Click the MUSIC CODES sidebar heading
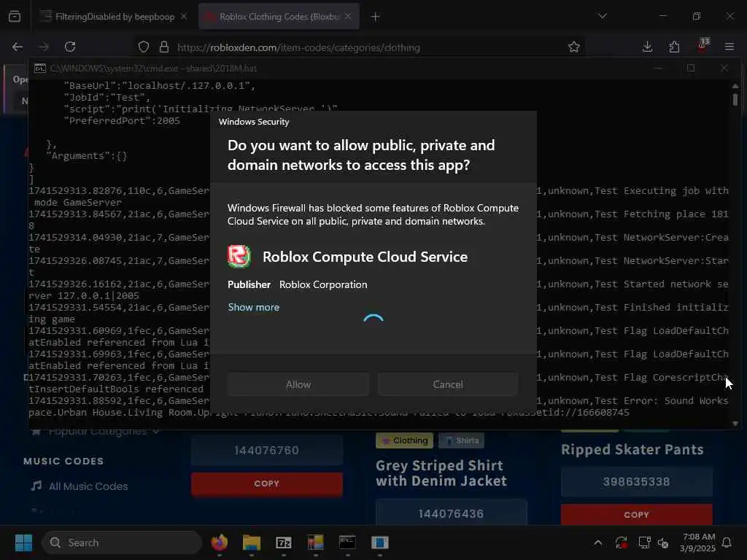The height and width of the screenshot is (560, 747). pyautogui.click(x=63, y=461)
